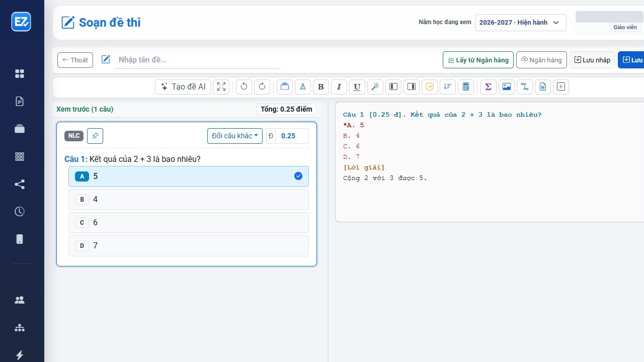The image size is (644, 362).
Task: Click the 'Thoát' exit button
Action: [x=75, y=60]
